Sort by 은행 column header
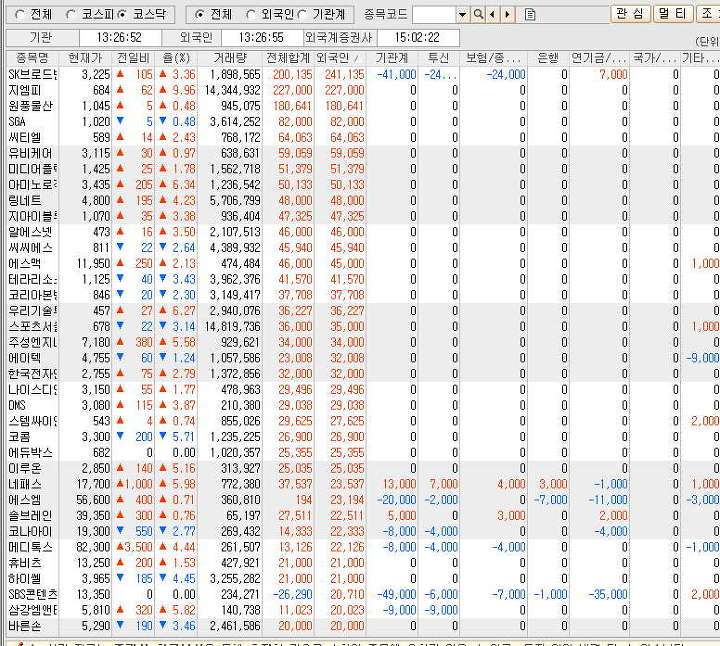This screenshot has height=646, width=720. click(548, 58)
